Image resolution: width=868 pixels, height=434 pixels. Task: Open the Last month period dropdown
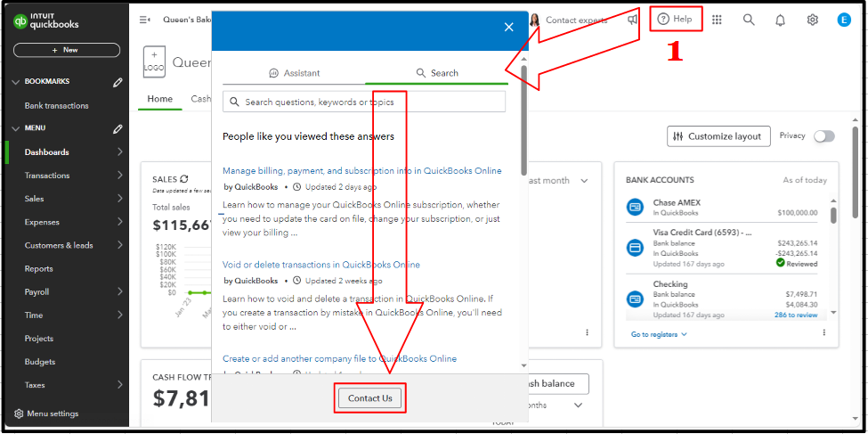click(558, 181)
